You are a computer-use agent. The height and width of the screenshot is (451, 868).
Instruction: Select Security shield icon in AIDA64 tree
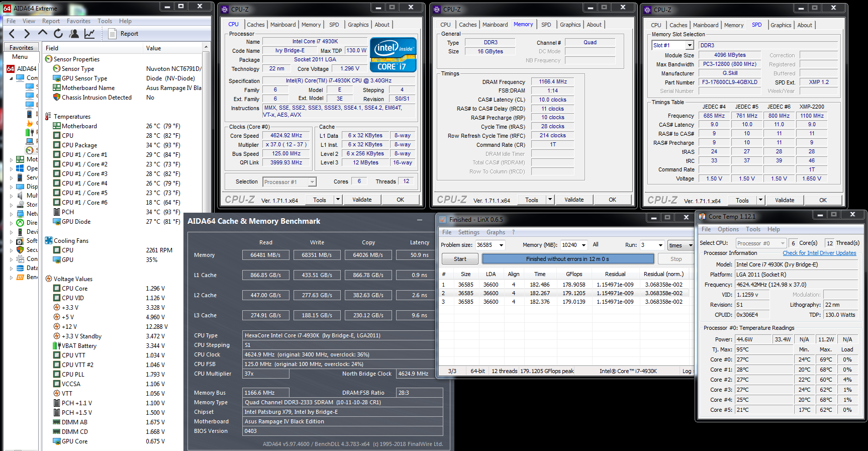(x=20, y=250)
